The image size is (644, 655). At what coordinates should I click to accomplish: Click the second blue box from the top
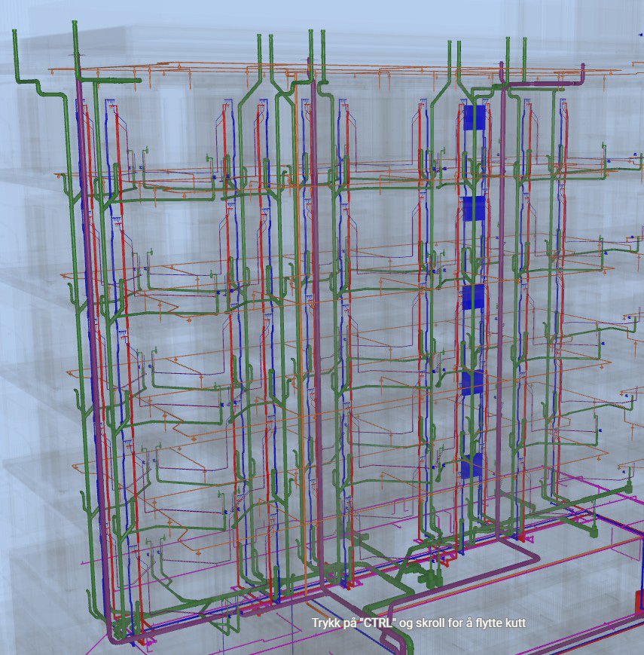click(475, 208)
